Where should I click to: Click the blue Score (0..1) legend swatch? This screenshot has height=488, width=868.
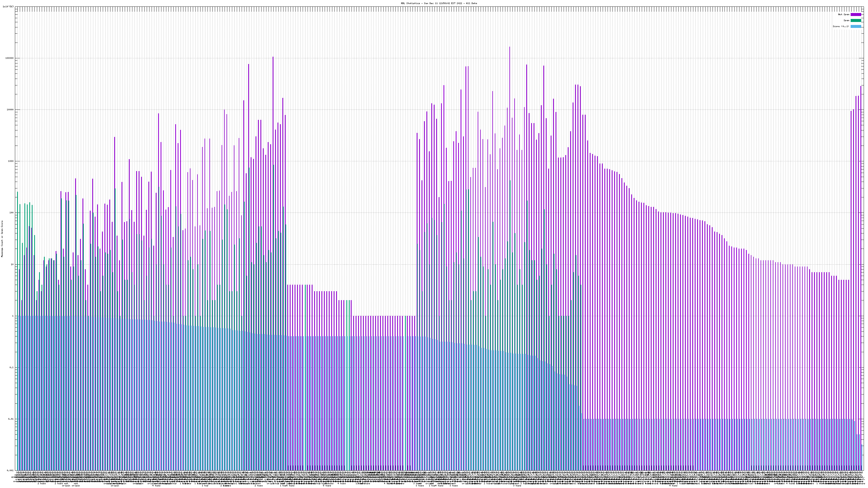(x=856, y=26)
